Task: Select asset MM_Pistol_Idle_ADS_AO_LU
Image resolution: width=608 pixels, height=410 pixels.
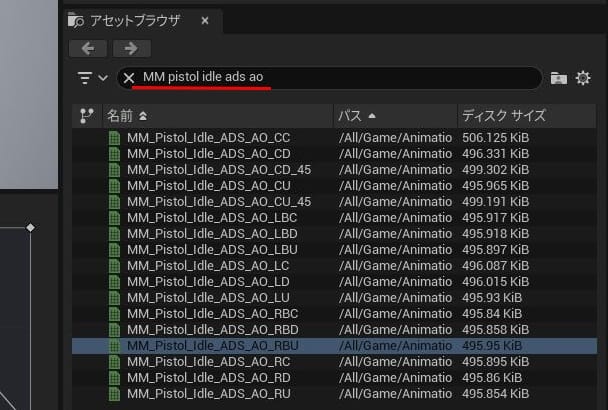Action: click(334, 298)
